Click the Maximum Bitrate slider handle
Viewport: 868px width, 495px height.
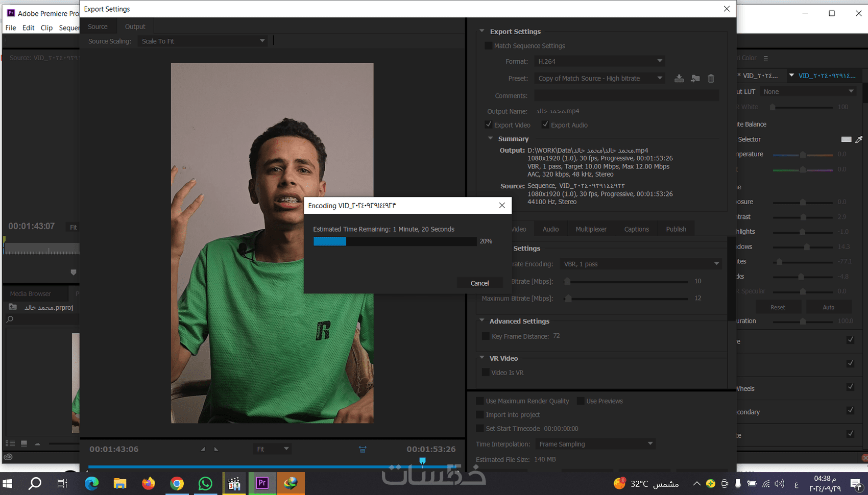[568, 298]
